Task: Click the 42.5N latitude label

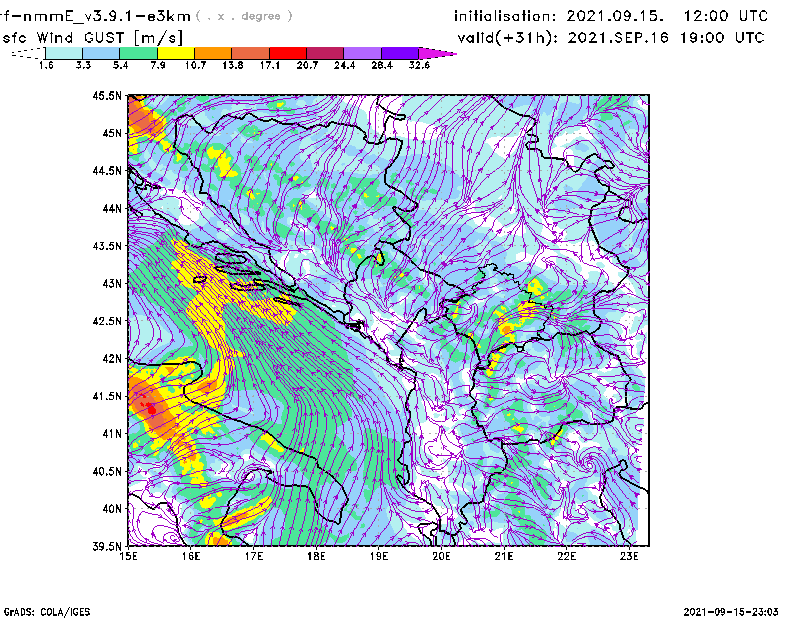Action: [107, 321]
